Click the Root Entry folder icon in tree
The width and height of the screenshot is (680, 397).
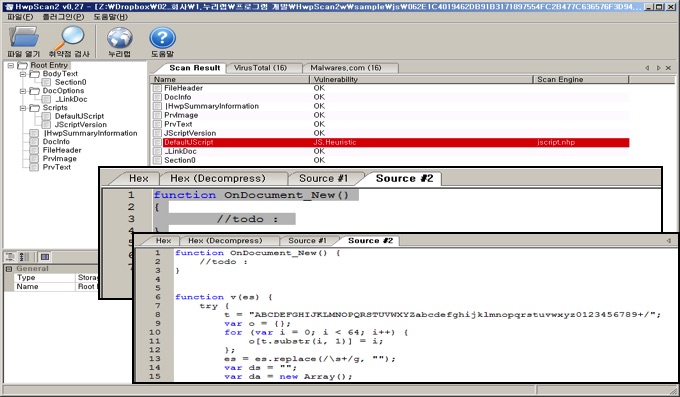22,66
